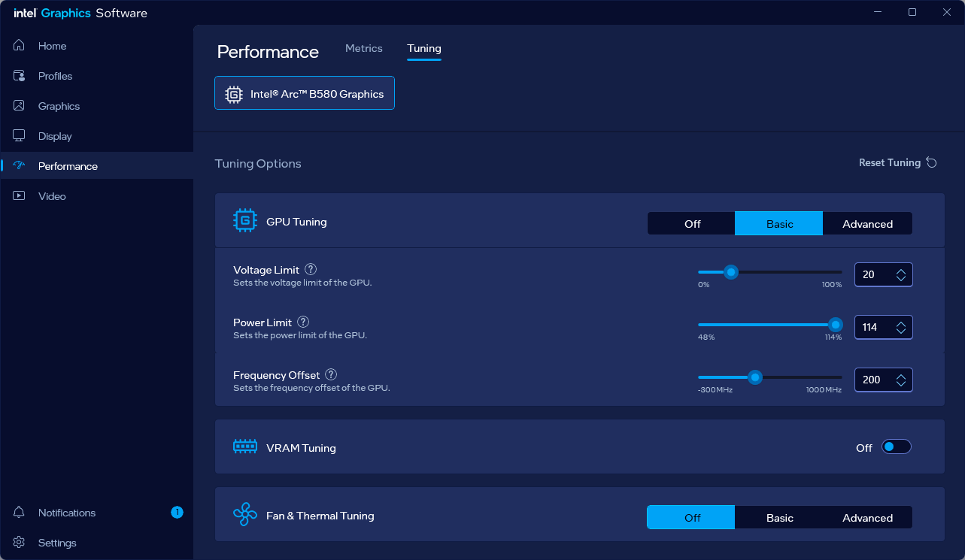Open the Video section
The height and width of the screenshot is (560, 965).
pos(52,196)
